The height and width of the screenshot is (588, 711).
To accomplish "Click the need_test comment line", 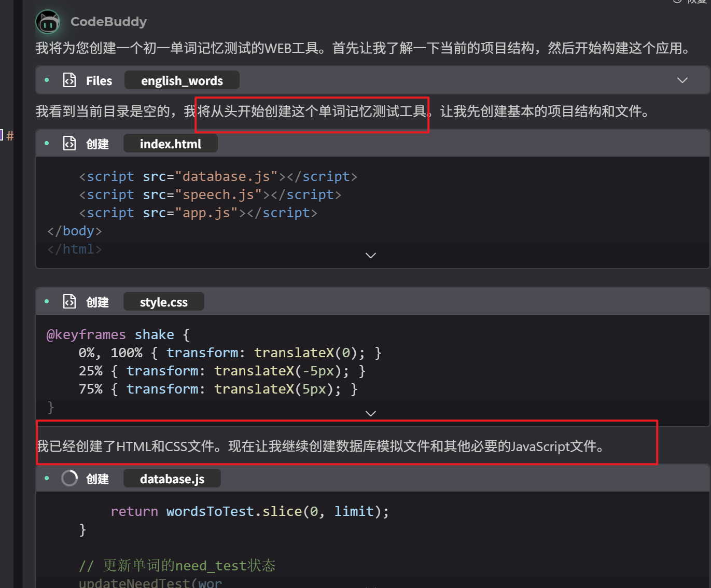I will (177, 566).
